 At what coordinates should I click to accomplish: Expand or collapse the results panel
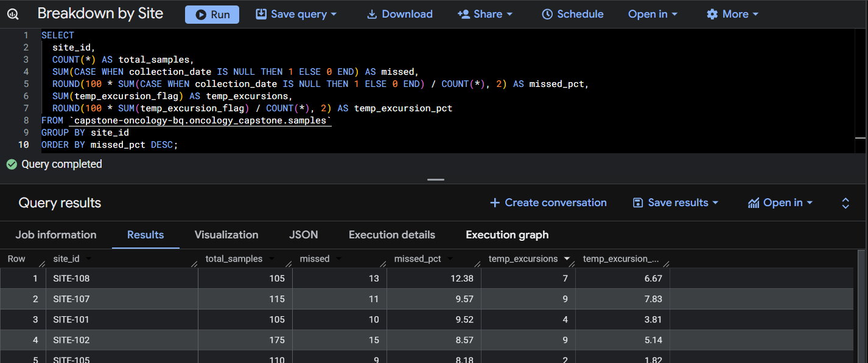coord(845,203)
